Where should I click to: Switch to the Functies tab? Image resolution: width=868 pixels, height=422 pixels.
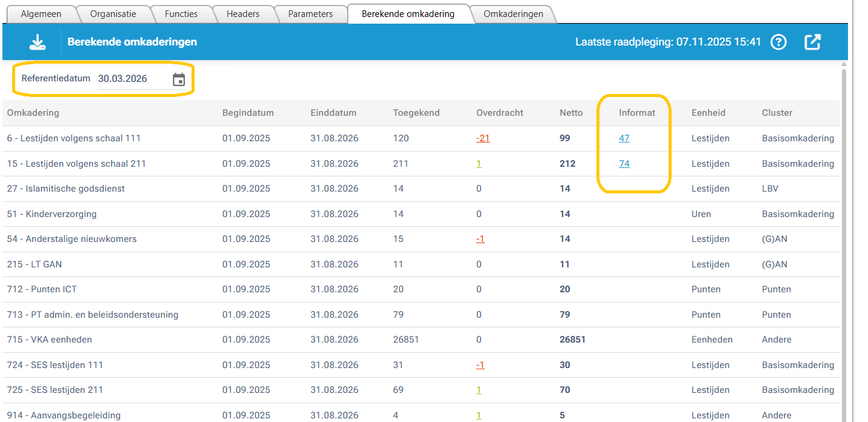pos(181,13)
